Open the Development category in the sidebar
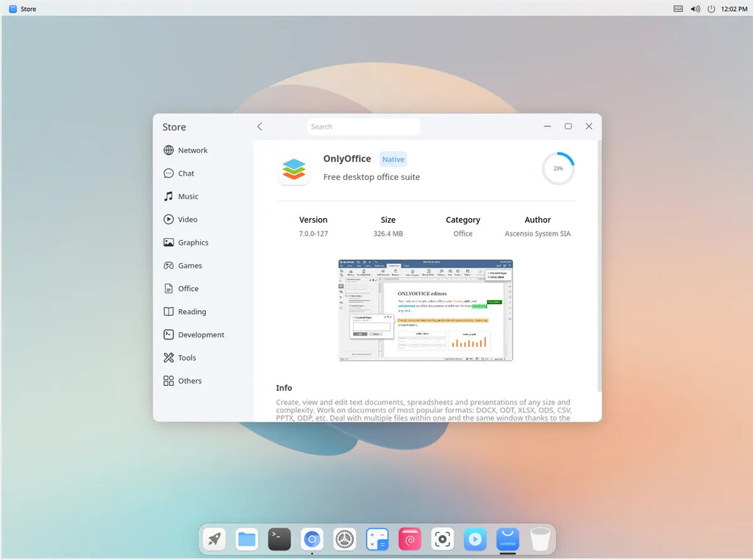Viewport: 753px width, 560px height. (200, 334)
